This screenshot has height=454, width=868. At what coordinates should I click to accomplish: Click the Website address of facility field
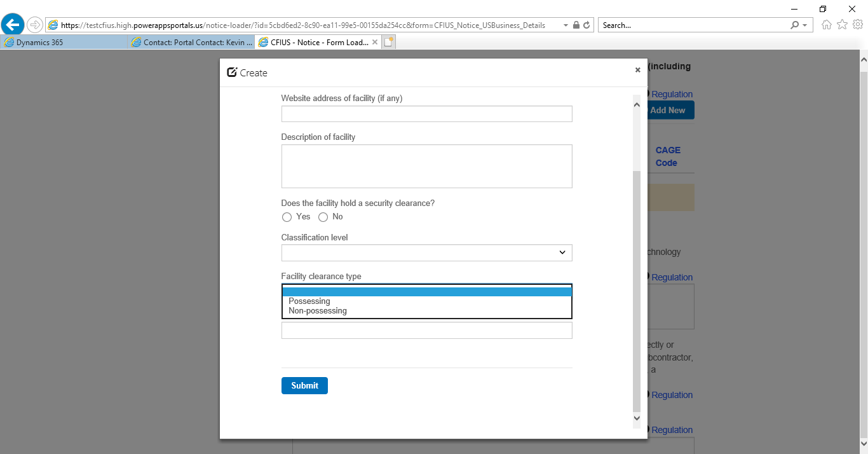[x=426, y=114]
